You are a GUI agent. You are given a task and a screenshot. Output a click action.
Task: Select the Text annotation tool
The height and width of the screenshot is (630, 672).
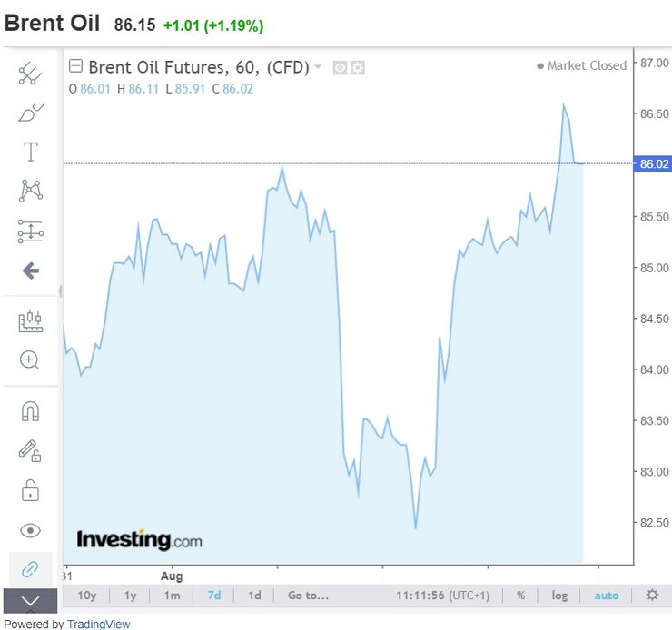point(31,152)
